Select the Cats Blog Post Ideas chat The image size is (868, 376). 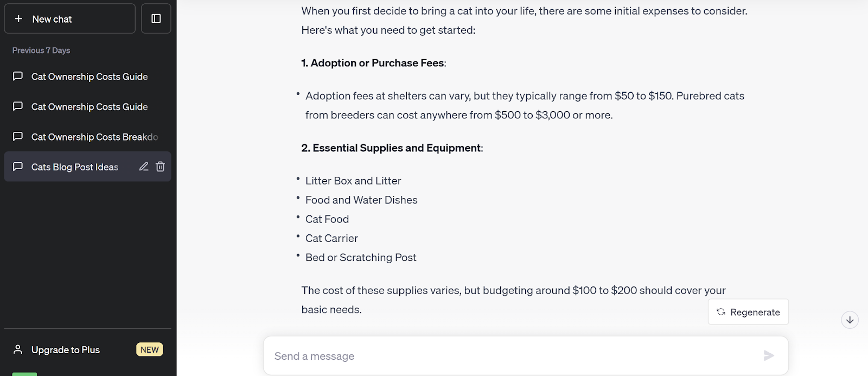(75, 167)
